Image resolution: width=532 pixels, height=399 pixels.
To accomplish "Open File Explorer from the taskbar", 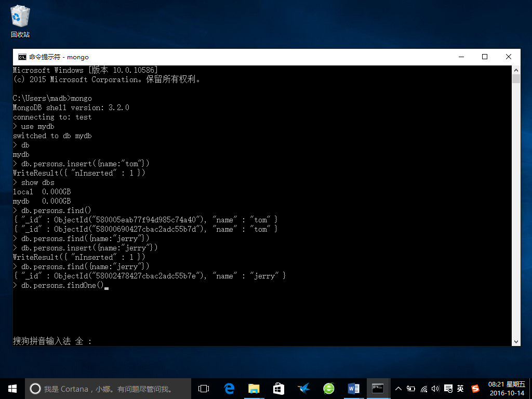I will [x=254, y=389].
